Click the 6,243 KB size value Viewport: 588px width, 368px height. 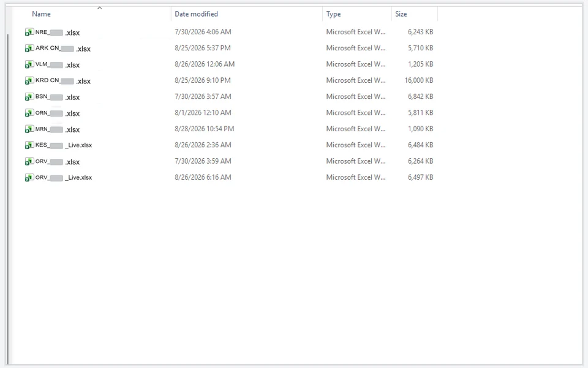point(420,32)
